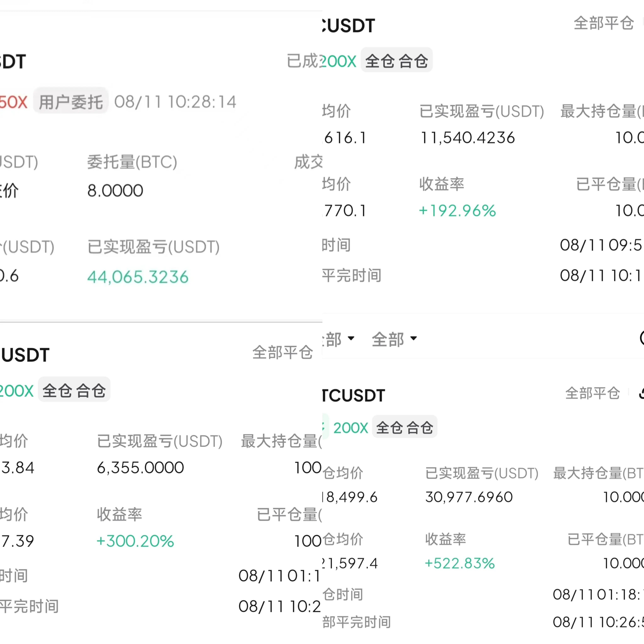Tap the share icon beside TCUSDT 全部平仓
Screen dimensions: 644x644
tap(641, 393)
